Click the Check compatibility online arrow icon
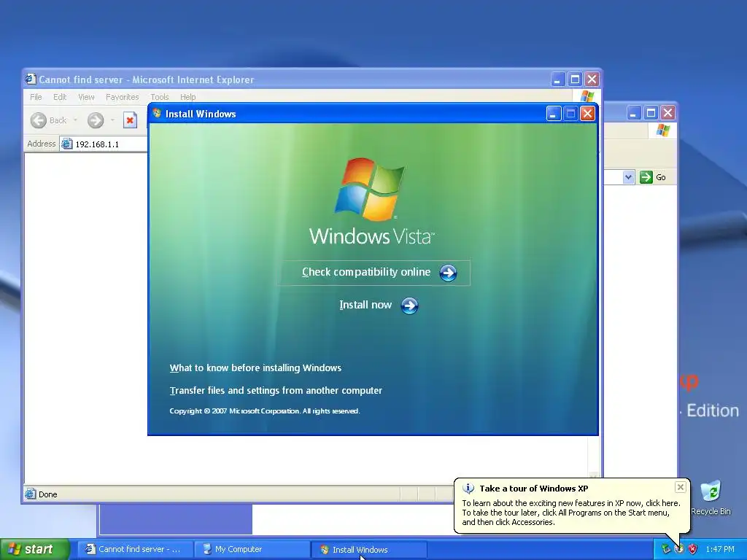This screenshot has width=747, height=560. coord(448,273)
